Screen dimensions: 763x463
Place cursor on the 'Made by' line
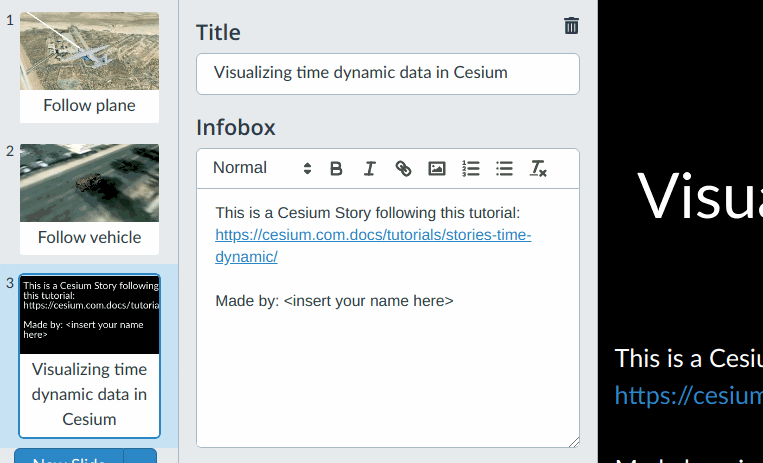tap(334, 301)
